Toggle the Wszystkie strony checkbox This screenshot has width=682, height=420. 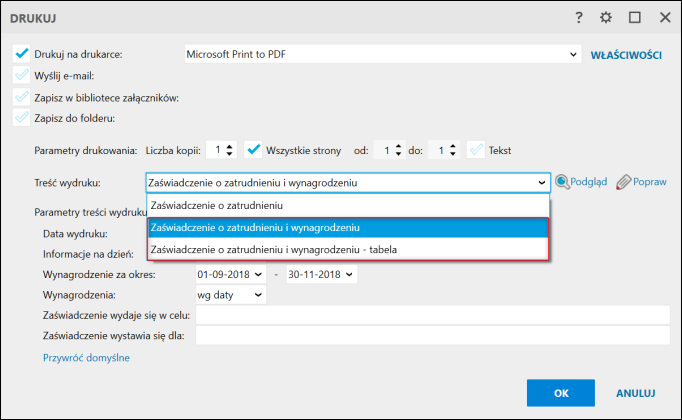(x=253, y=150)
